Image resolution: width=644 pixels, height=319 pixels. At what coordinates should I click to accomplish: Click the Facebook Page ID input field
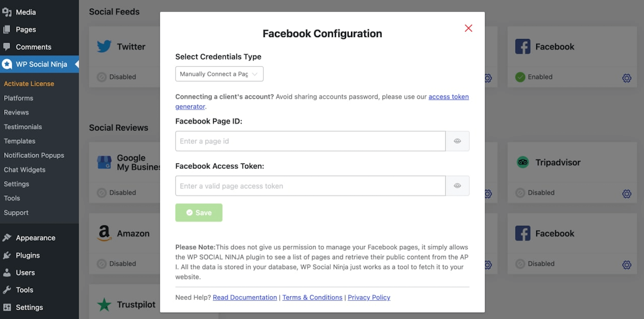(x=310, y=141)
